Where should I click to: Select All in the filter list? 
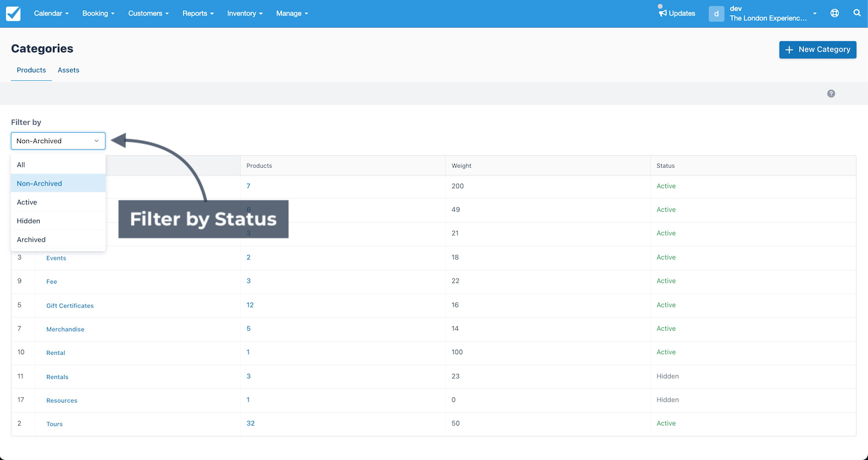(58, 165)
